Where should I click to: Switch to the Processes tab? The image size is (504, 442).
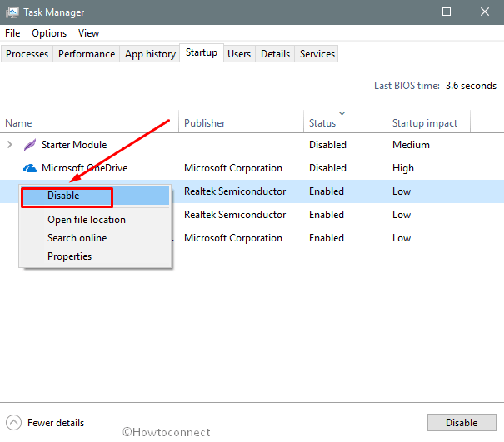pyautogui.click(x=27, y=54)
